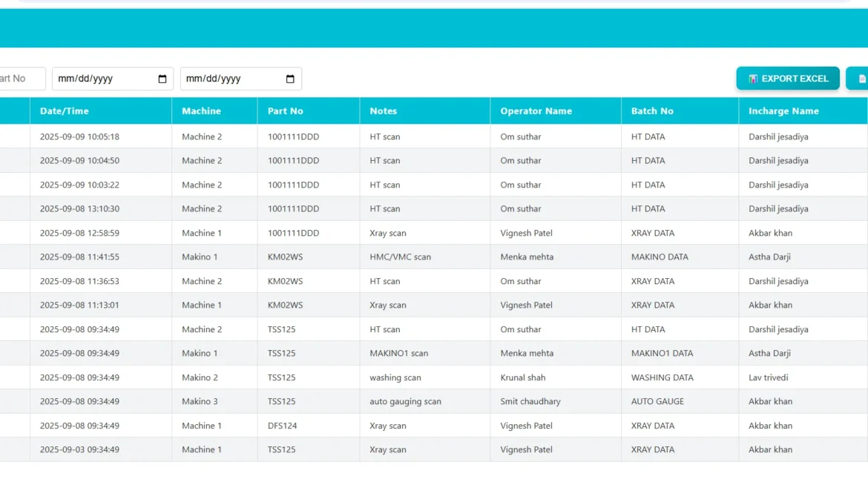Click the partially visible document icon button
This screenshot has width=868, height=479.
click(x=861, y=79)
